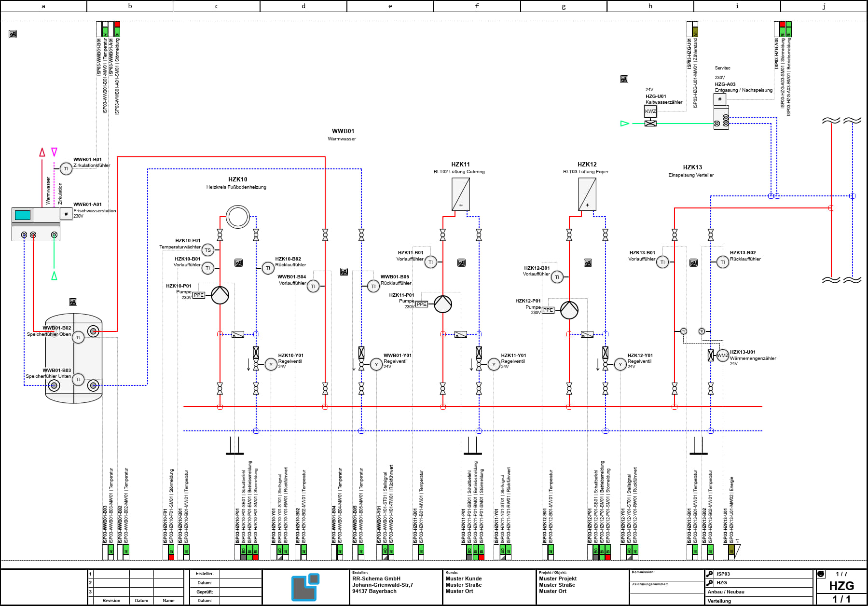Viewport: 868px width, 606px height.
Task: Select the HZK10 heating circuit label
Action: pyautogui.click(x=237, y=179)
